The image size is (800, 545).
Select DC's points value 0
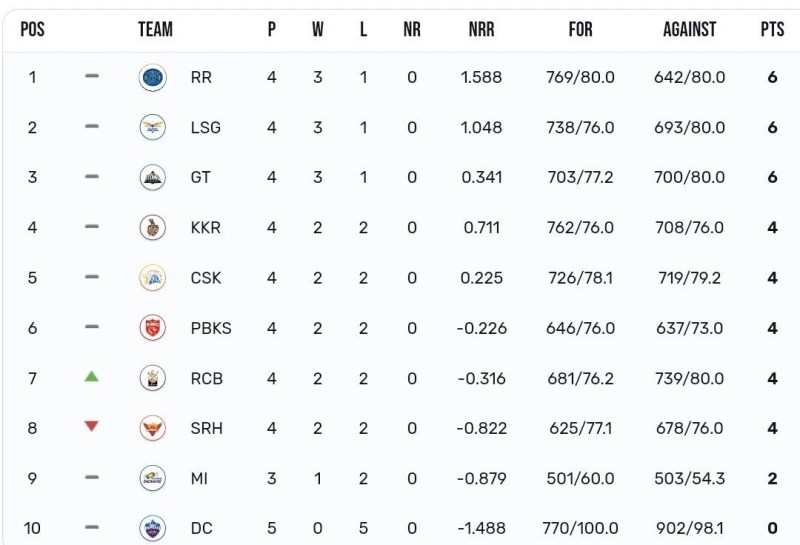(x=772, y=528)
